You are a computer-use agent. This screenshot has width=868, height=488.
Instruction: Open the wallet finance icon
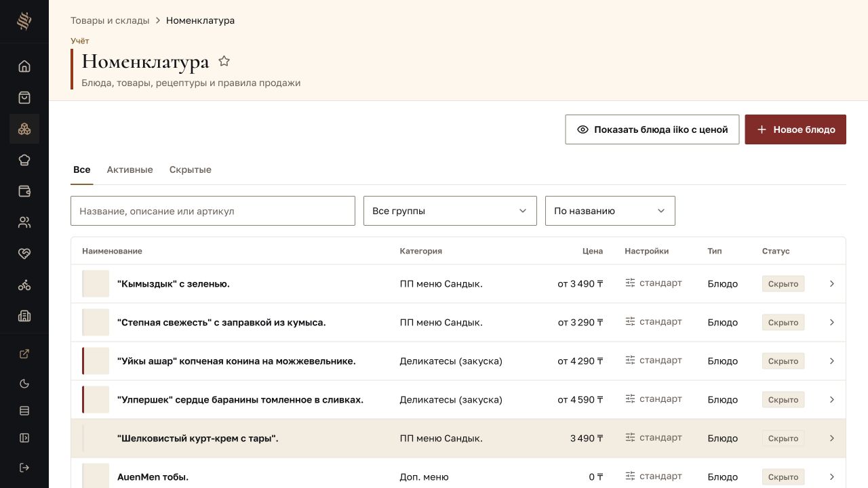24,191
